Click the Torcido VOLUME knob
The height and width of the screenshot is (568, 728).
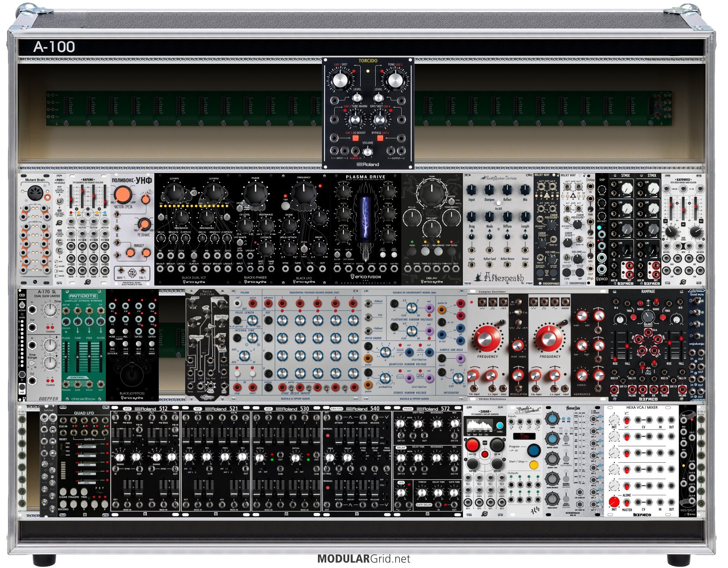(367, 152)
